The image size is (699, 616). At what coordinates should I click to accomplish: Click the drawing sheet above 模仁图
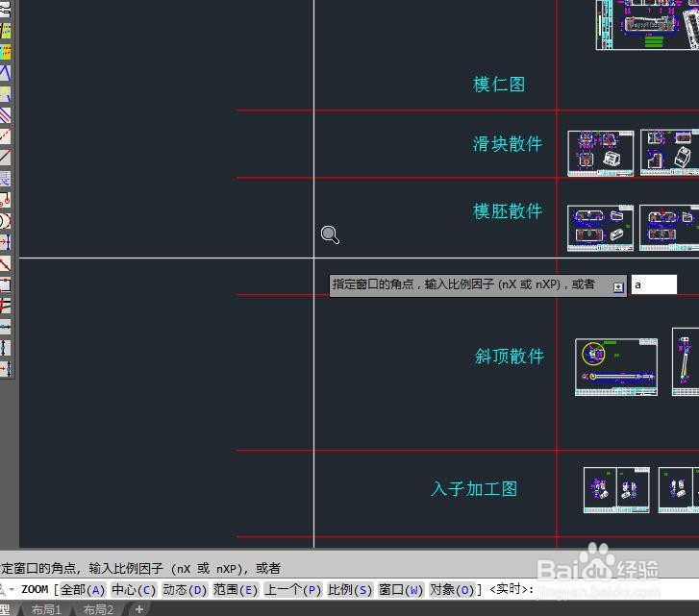(x=647, y=24)
